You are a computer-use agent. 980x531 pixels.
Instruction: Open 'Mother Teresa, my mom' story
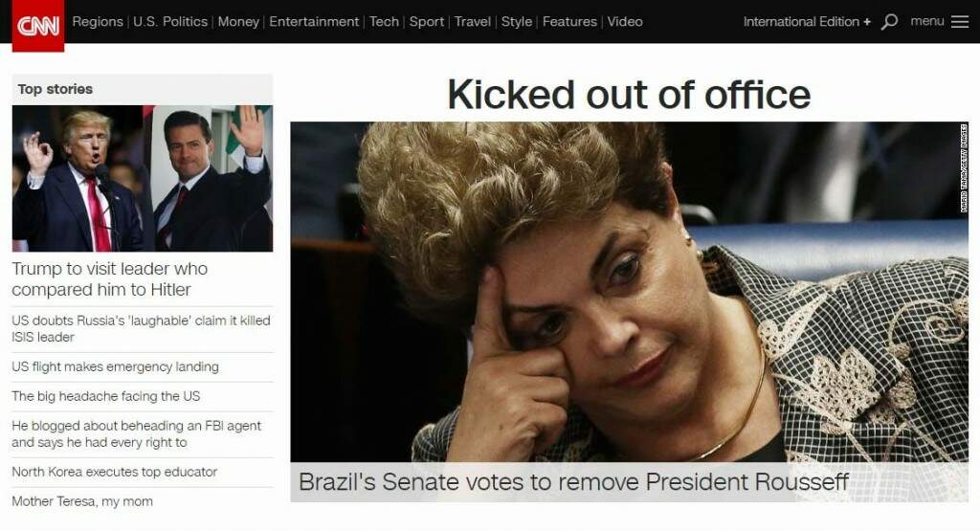click(82, 501)
